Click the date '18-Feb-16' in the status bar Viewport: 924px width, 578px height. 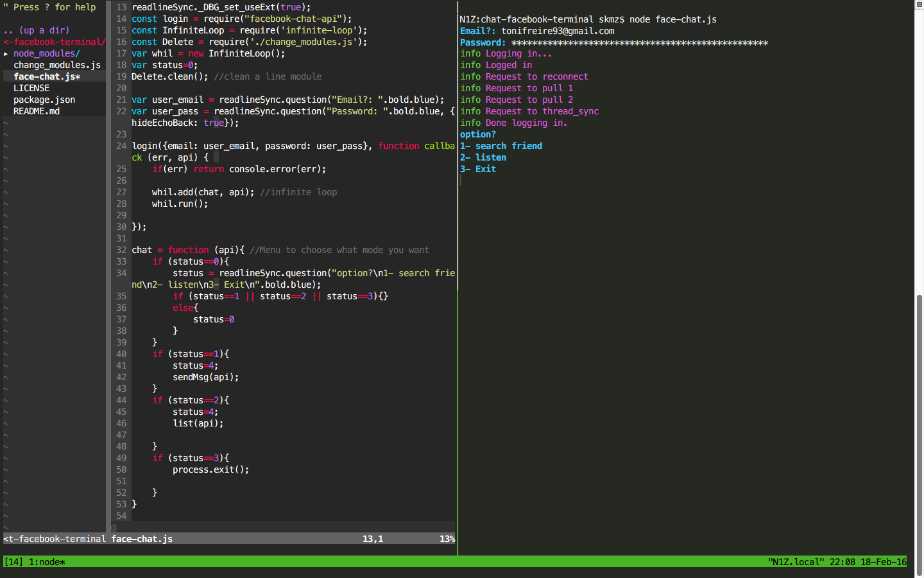(x=884, y=562)
